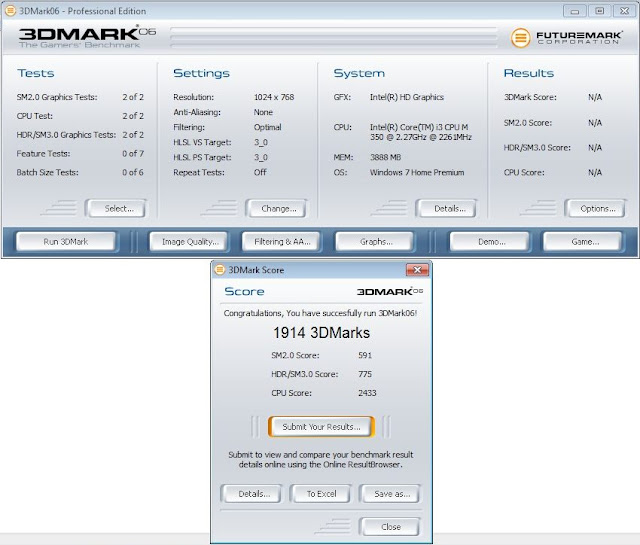The height and width of the screenshot is (545, 640).
Task: Click the Anti-Aliasing value None
Action: tap(263, 112)
